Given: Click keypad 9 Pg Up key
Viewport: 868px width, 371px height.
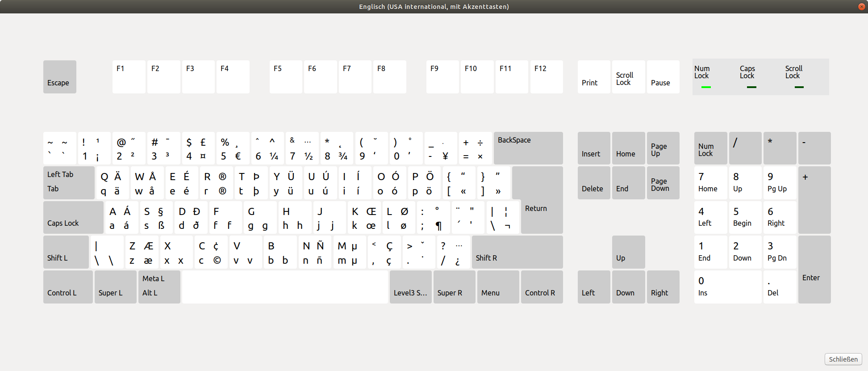Looking at the screenshot, I should [x=780, y=183].
